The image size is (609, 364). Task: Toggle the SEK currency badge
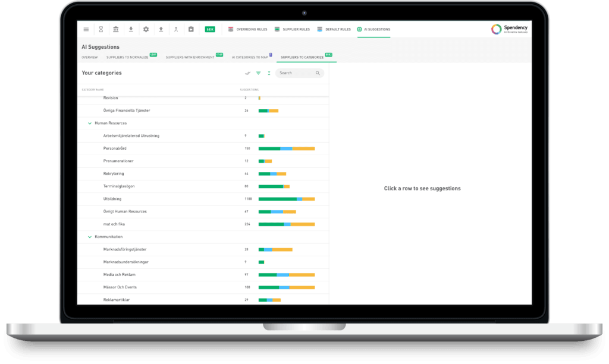[x=210, y=29]
